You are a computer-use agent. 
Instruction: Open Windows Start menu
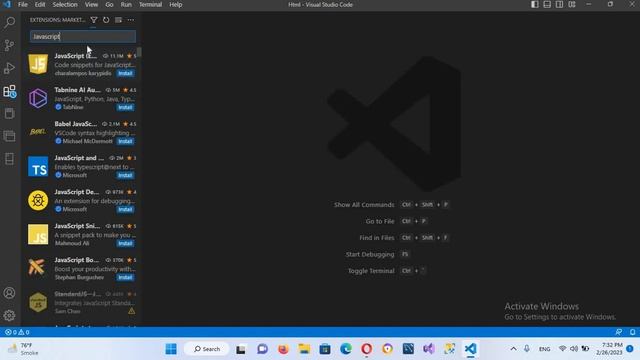(171, 349)
